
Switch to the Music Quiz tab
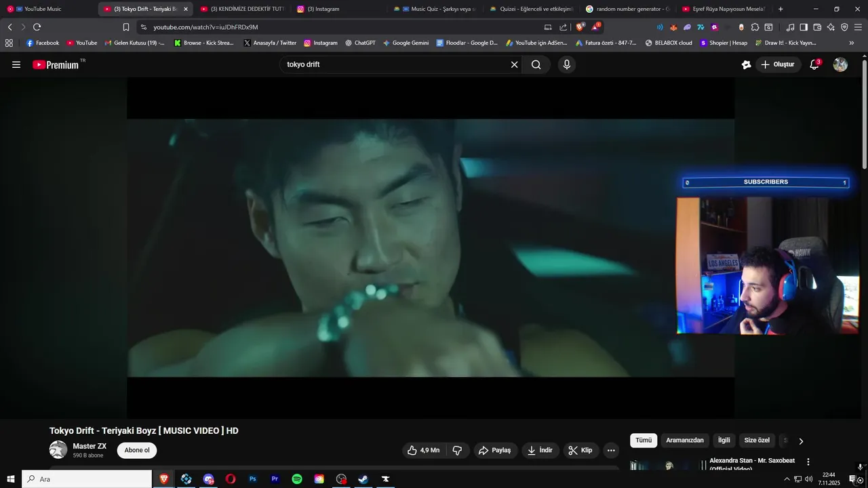436,9
